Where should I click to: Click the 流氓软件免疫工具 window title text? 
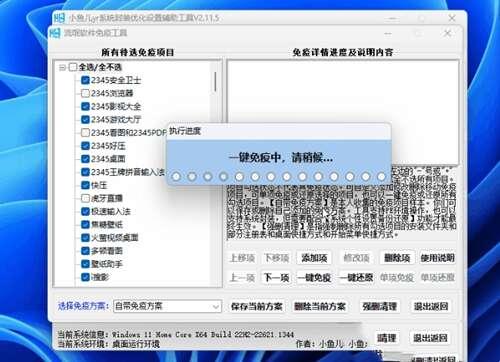point(95,33)
